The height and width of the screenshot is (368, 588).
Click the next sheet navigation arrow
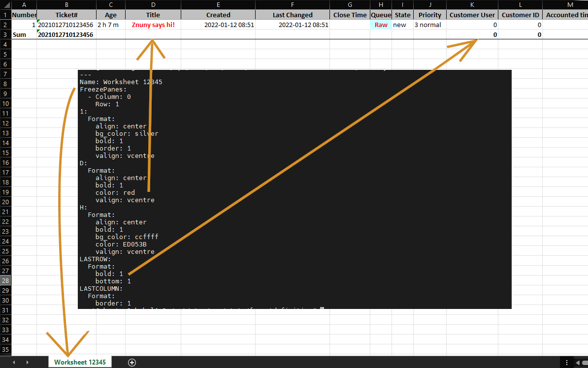tap(27, 362)
